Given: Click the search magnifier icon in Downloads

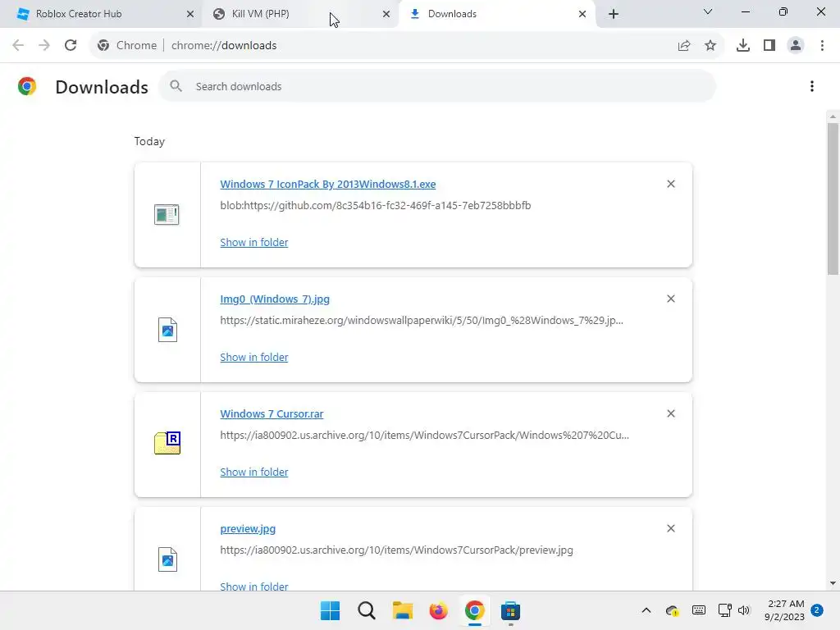Looking at the screenshot, I should click(x=176, y=86).
